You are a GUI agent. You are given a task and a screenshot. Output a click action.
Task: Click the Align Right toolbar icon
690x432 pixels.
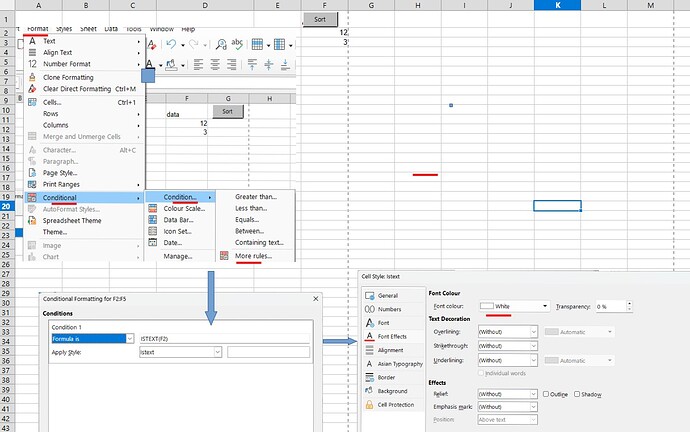tap(231, 65)
